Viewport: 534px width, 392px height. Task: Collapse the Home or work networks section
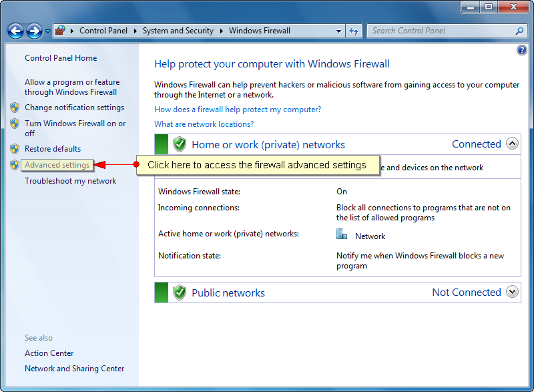click(512, 144)
